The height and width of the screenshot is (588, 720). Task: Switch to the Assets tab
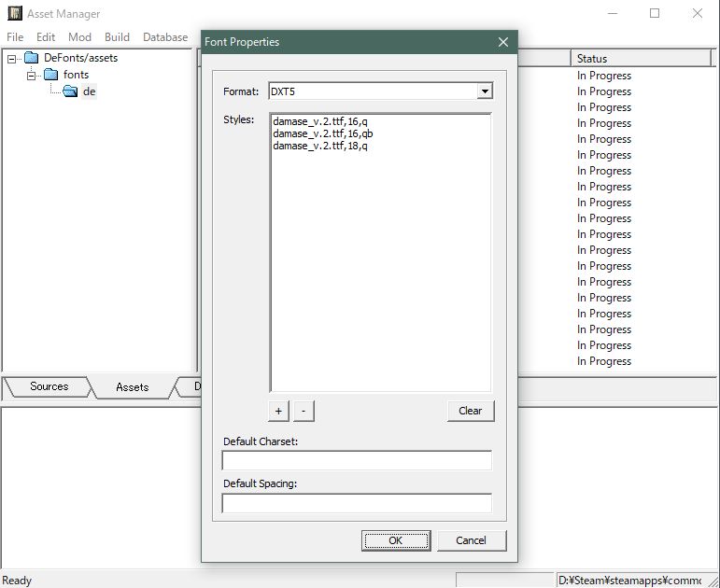132,386
